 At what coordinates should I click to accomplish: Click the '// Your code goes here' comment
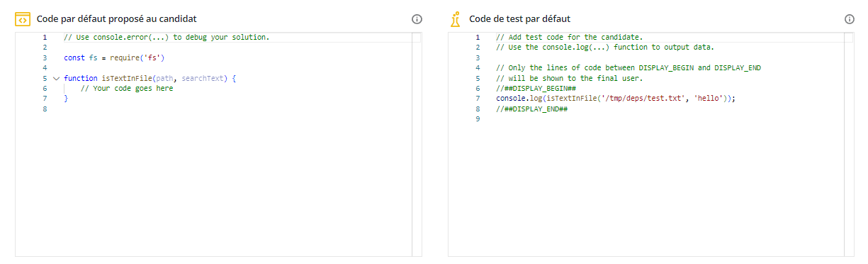[x=127, y=89]
